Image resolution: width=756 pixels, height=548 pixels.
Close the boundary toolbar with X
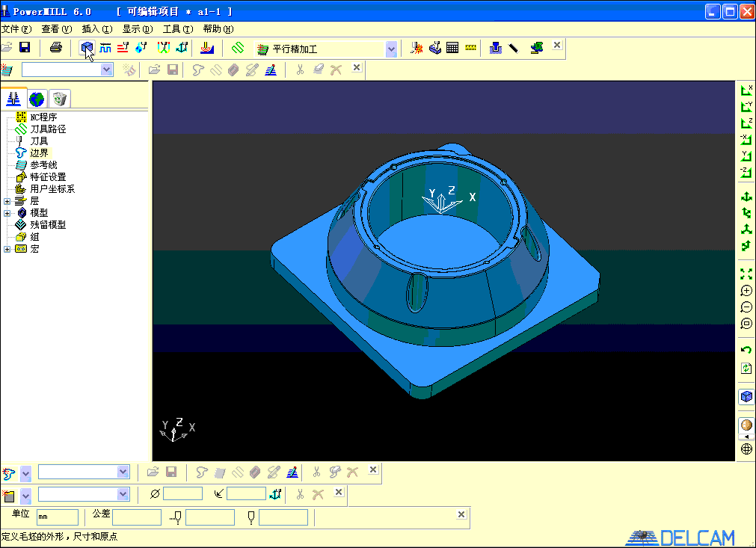(372, 470)
